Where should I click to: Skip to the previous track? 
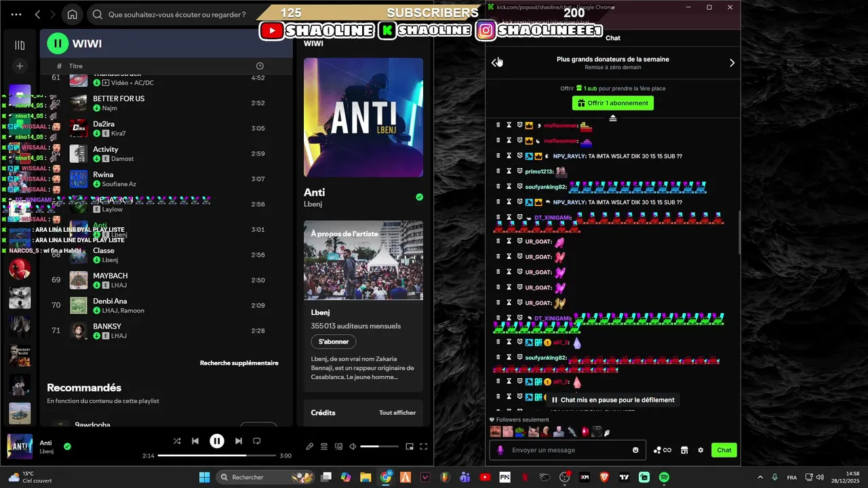(x=195, y=441)
